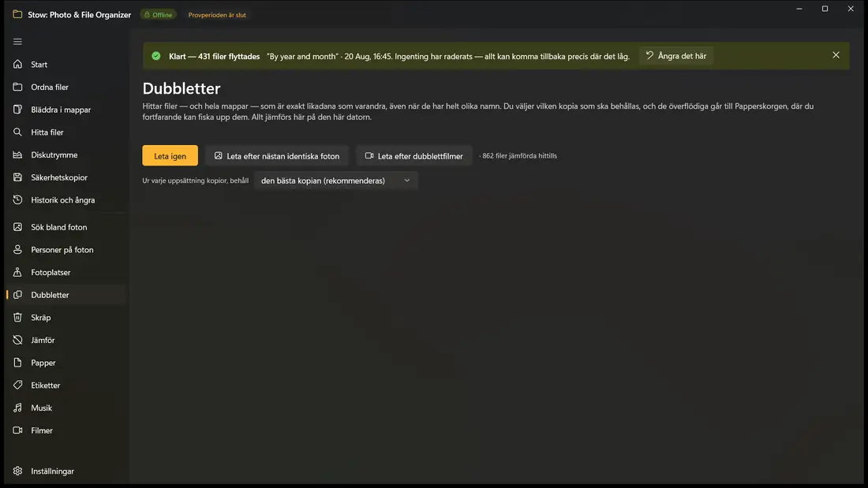Viewport: 868px width, 488px height.
Task: Click the Sök bland foton image icon
Action: pyautogui.click(x=17, y=227)
